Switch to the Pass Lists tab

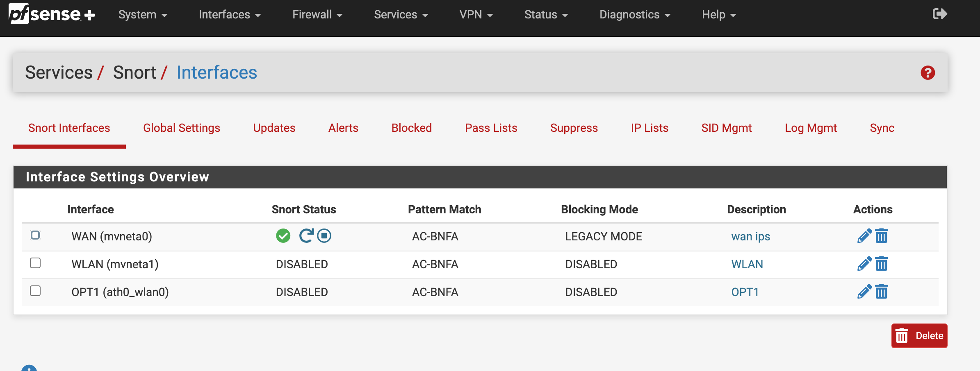491,128
